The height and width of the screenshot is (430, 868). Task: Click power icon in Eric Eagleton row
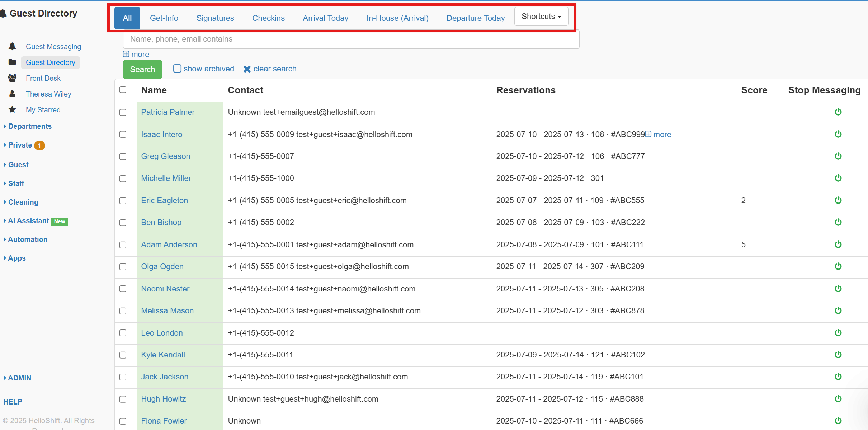tap(838, 200)
